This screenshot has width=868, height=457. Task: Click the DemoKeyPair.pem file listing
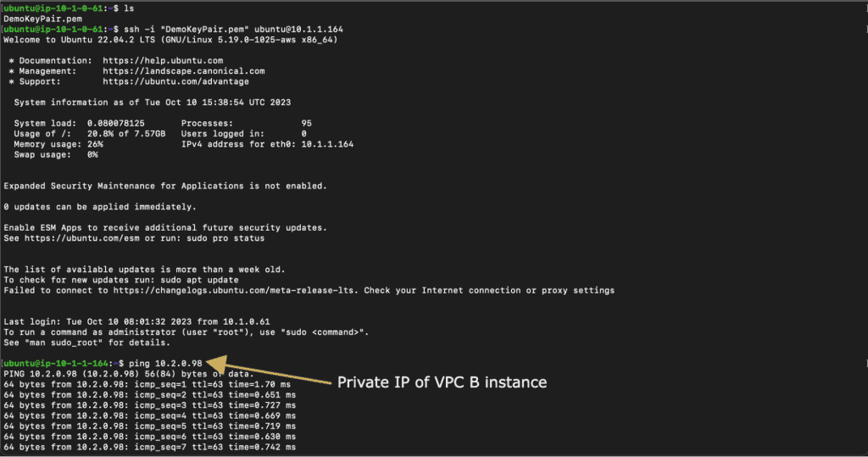pyautogui.click(x=42, y=19)
